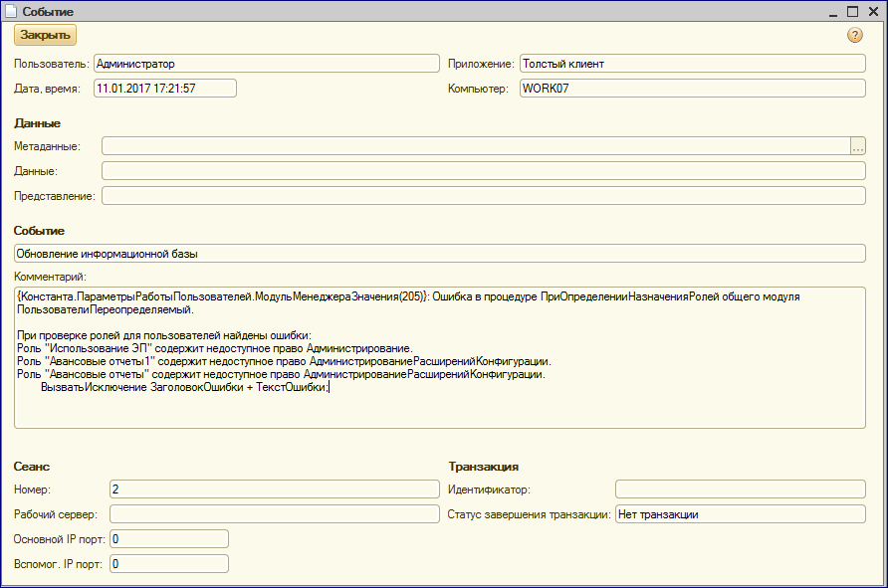Click the document icon in title bar
The width and height of the screenshot is (888, 588).
point(11,11)
